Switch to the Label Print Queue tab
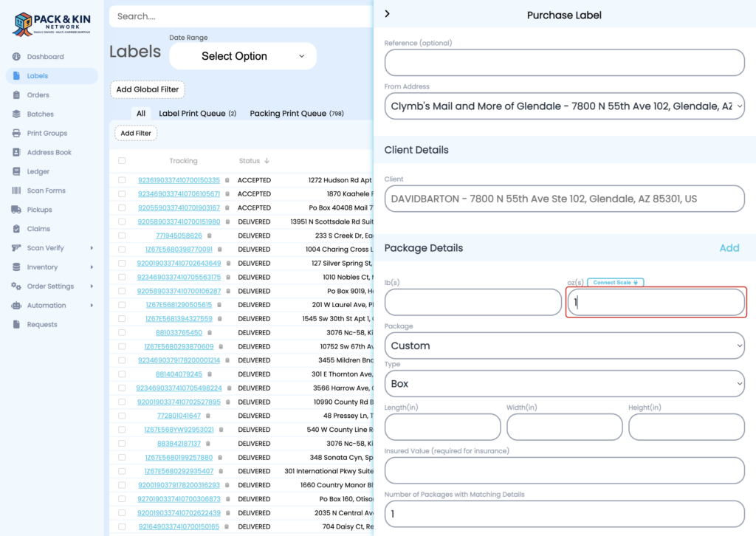756x536 pixels. tap(197, 114)
